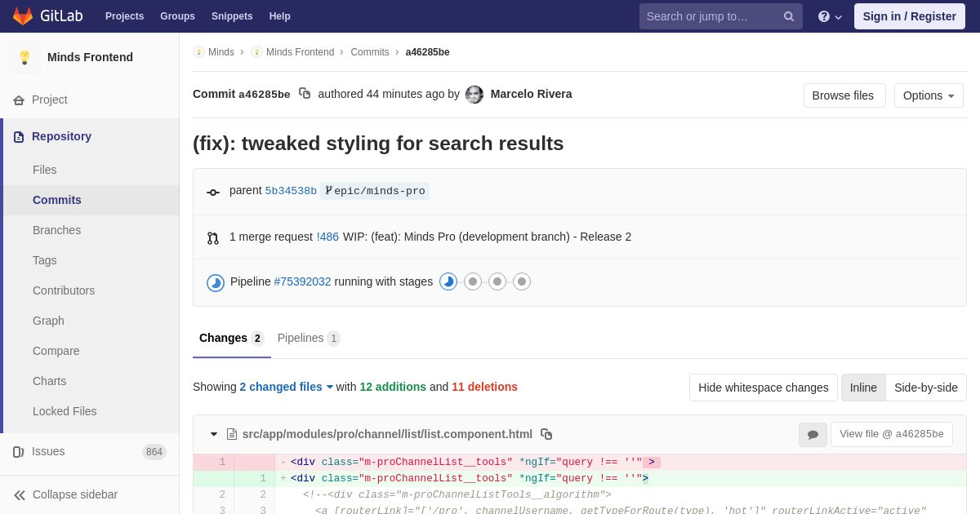Open parent commit 5b34538b link
Image resolution: width=980 pixels, height=514 pixels.
point(291,191)
